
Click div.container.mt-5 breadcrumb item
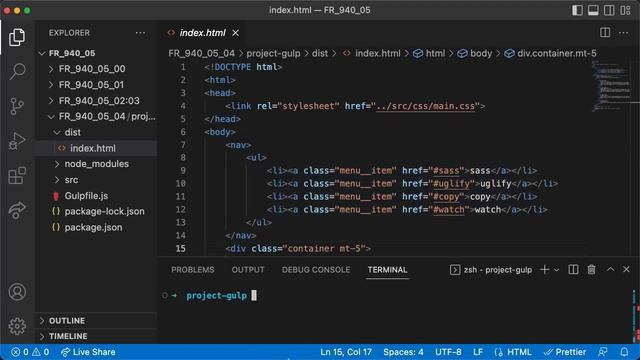tap(551, 53)
